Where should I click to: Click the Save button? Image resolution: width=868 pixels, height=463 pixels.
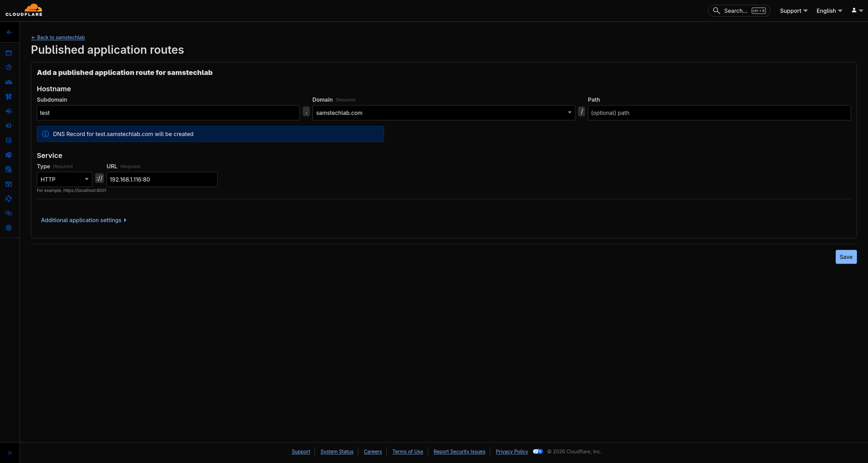click(x=846, y=257)
